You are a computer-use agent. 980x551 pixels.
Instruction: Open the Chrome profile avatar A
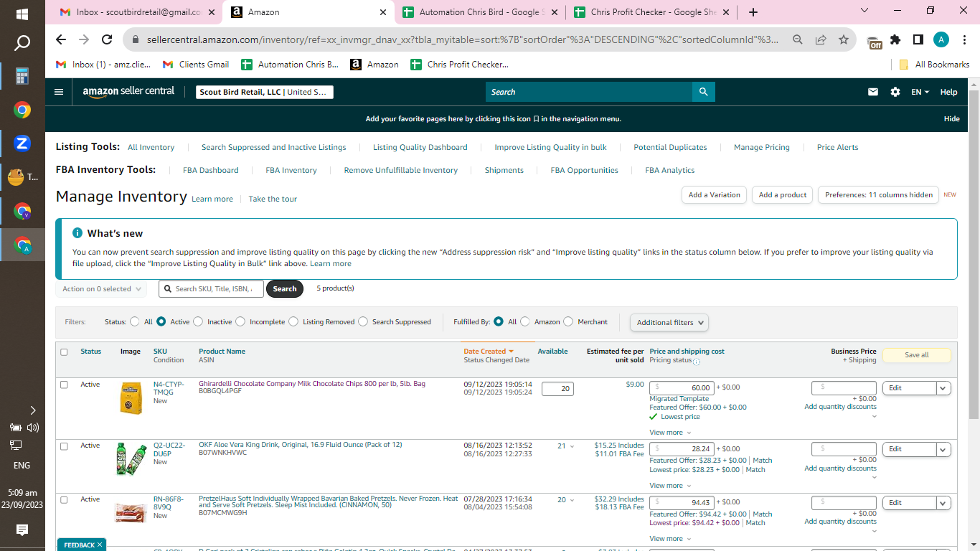941,39
